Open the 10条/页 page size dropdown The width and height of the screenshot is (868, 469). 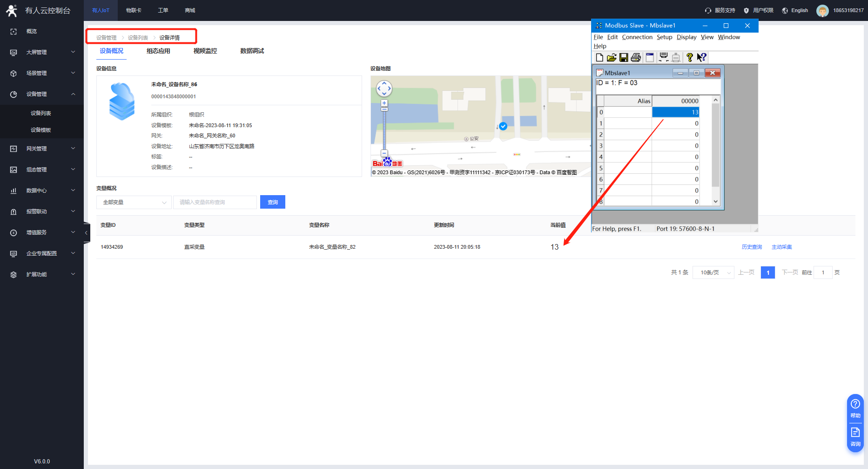click(x=713, y=272)
